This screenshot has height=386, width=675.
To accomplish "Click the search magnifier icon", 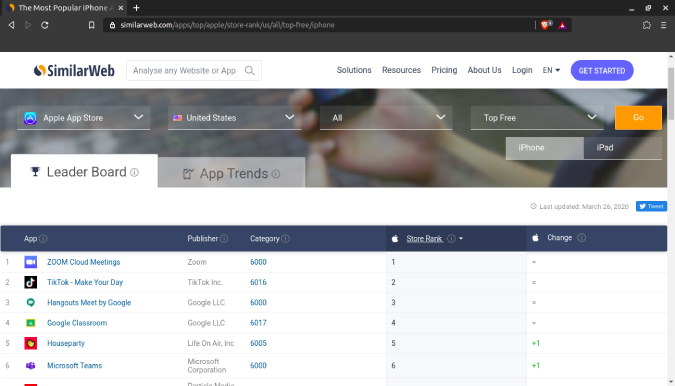I will coord(250,71).
